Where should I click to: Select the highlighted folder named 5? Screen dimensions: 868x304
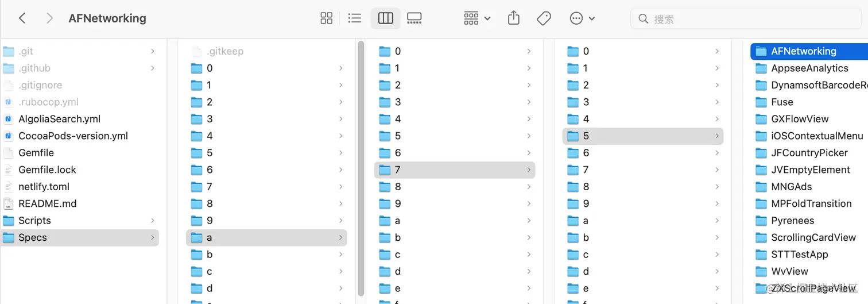point(643,136)
